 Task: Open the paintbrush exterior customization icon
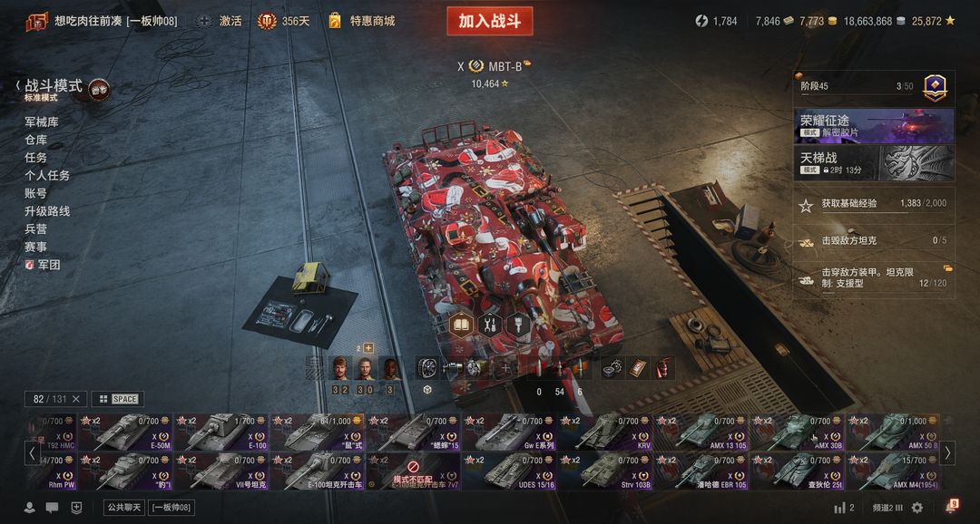[x=518, y=325]
